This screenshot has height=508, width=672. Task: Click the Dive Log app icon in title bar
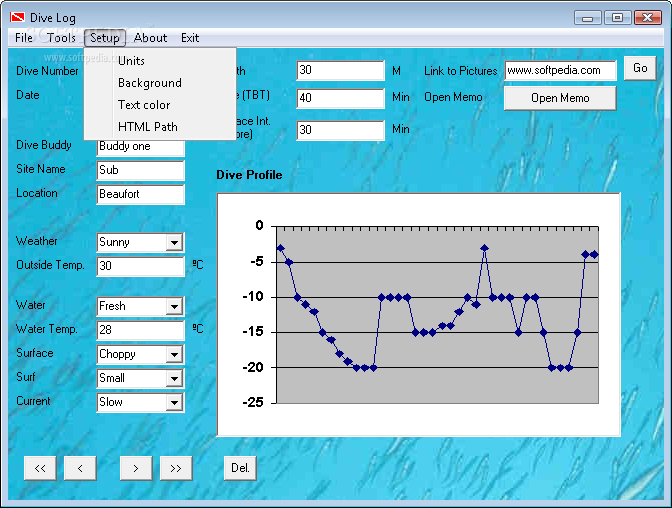click(x=18, y=17)
